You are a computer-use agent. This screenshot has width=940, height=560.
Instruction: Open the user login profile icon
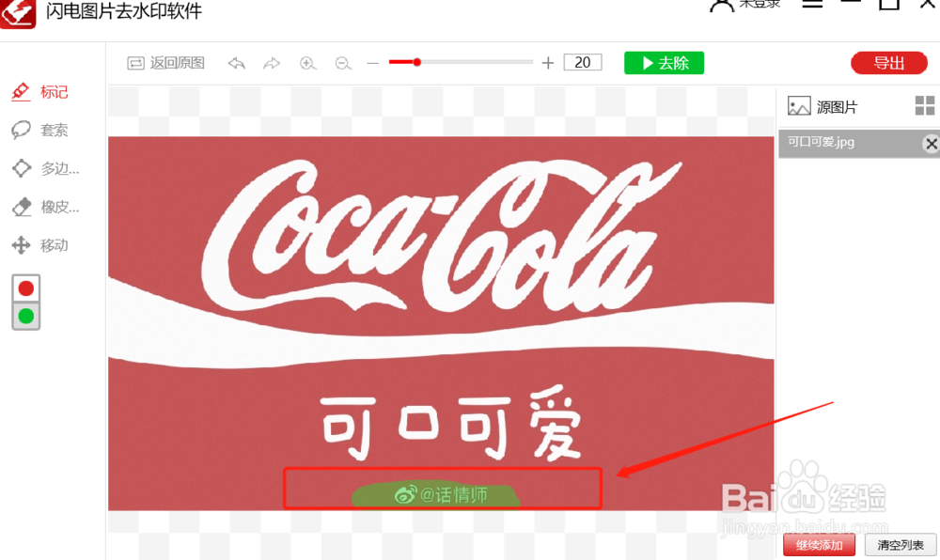click(722, 5)
